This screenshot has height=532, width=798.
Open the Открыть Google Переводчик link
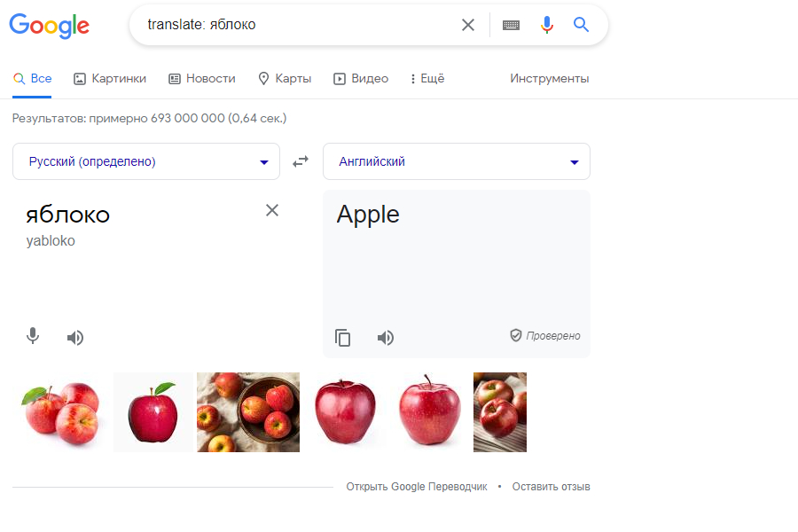[x=417, y=487]
